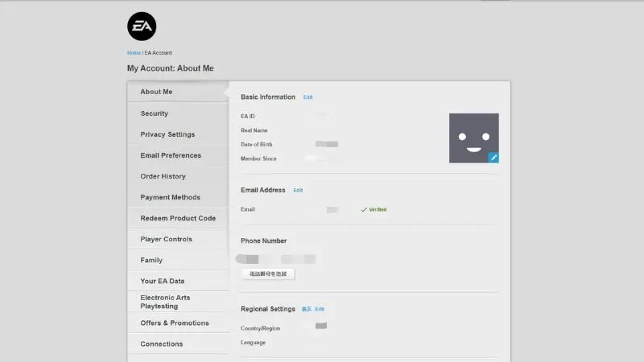Edit Regional Settings
The image size is (644, 362).
pyautogui.click(x=320, y=309)
